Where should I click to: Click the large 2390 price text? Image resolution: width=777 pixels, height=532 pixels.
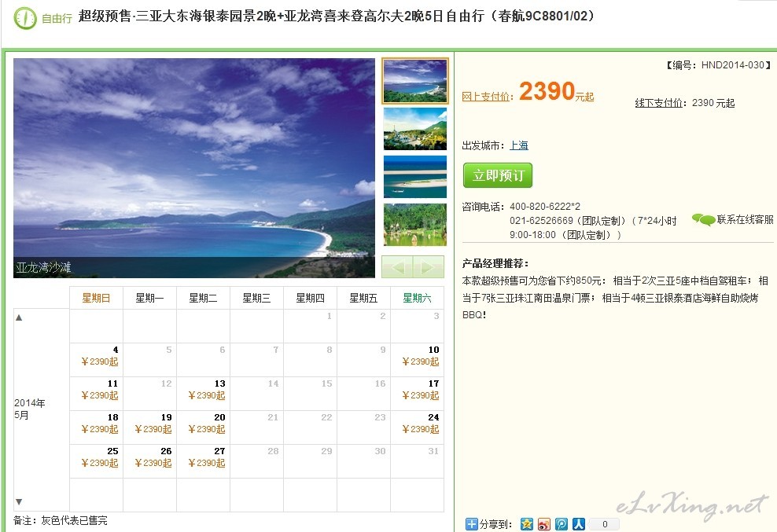pyautogui.click(x=547, y=91)
